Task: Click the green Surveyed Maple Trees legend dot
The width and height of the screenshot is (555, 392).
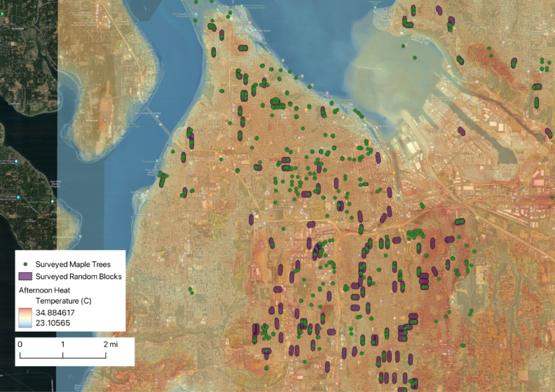Action: (26, 265)
